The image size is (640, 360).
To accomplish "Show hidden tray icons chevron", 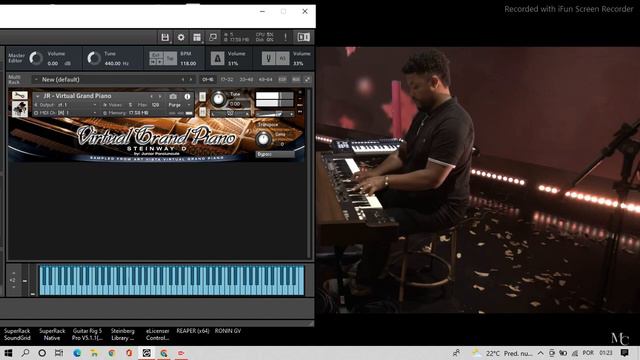I will [540, 353].
